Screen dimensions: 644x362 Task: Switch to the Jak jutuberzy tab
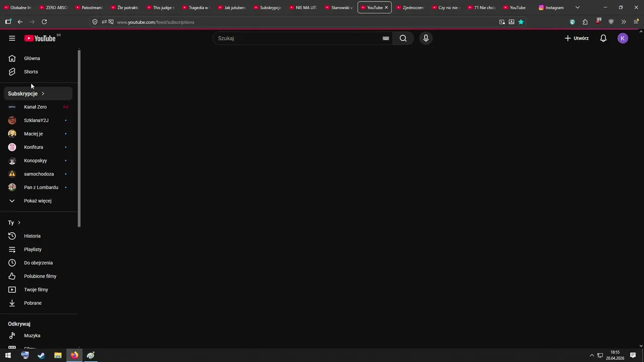(x=232, y=8)
